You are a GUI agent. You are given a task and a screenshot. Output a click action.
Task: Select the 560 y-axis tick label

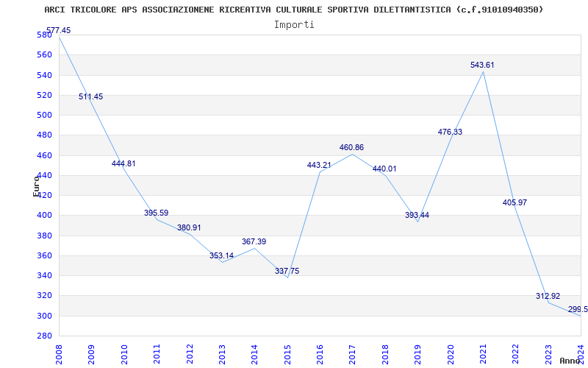tap(44, 54)
